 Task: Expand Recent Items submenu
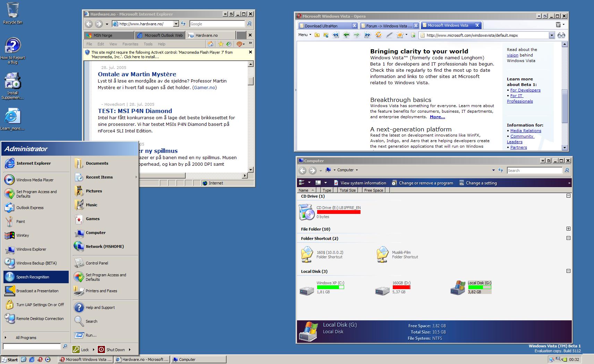pyautogui.click(x=136, y=177)
